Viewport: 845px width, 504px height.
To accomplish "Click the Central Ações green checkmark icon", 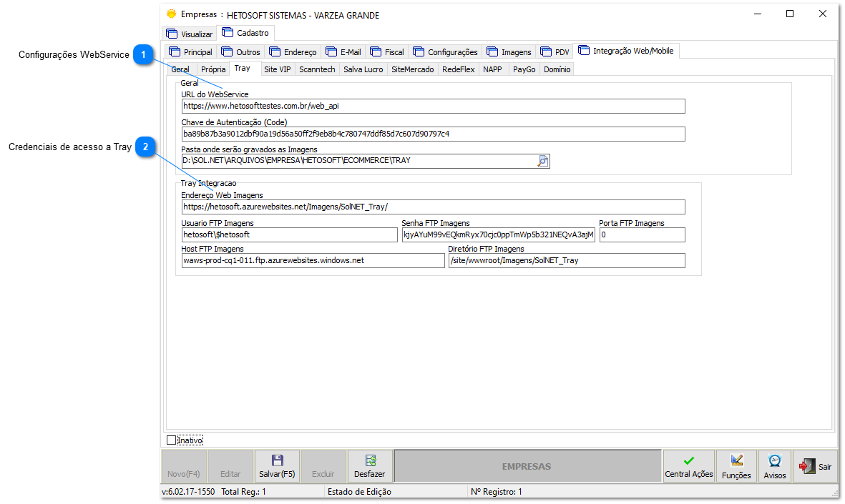I will pos(688,460).
